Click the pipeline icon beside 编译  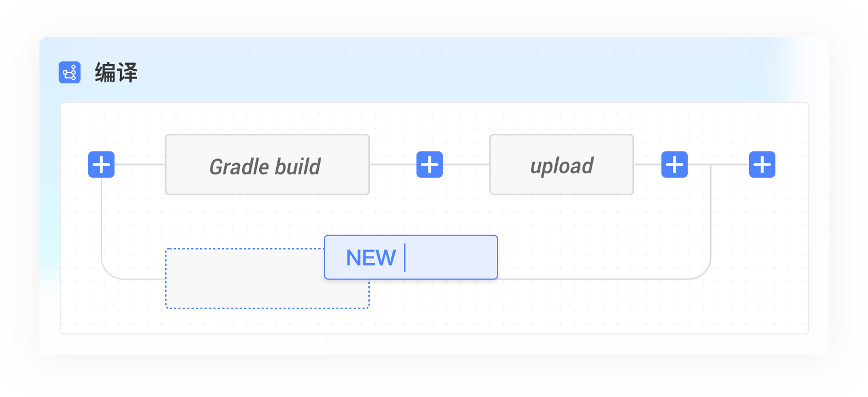coord(70,72)
